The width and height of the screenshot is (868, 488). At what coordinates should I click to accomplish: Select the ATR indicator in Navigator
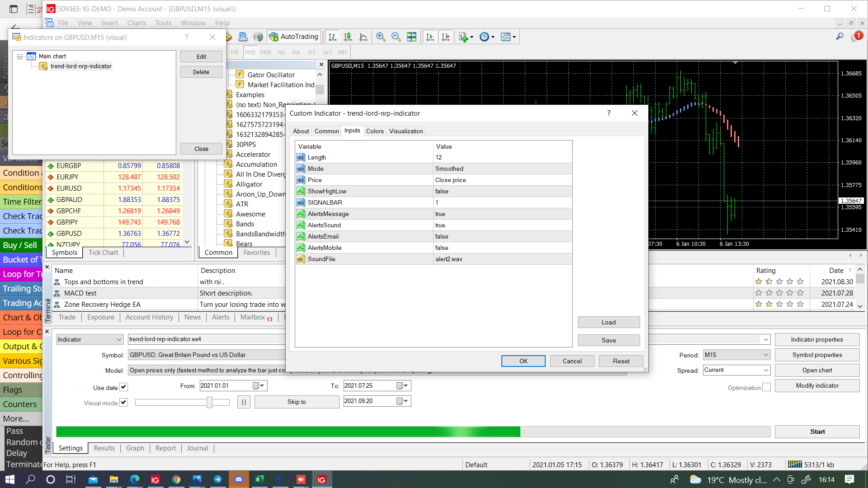[x=242, y=204]
